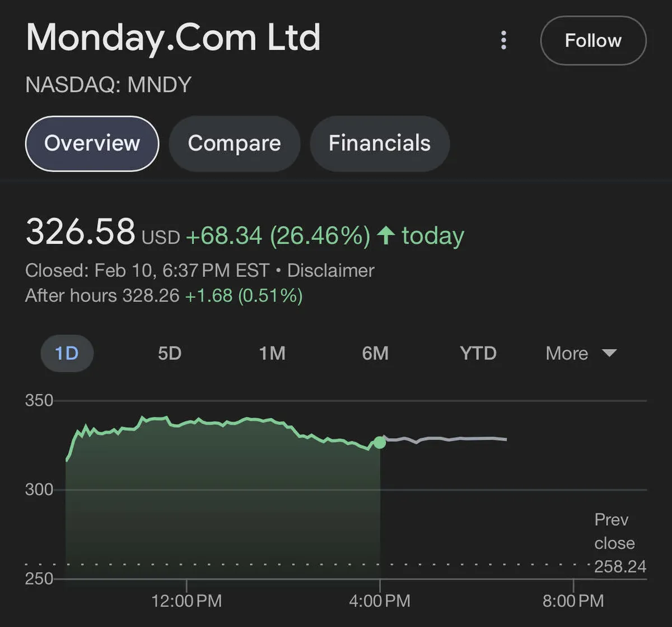Click the NASDAQ: MNDY ticker label

[x=109, y=85]
